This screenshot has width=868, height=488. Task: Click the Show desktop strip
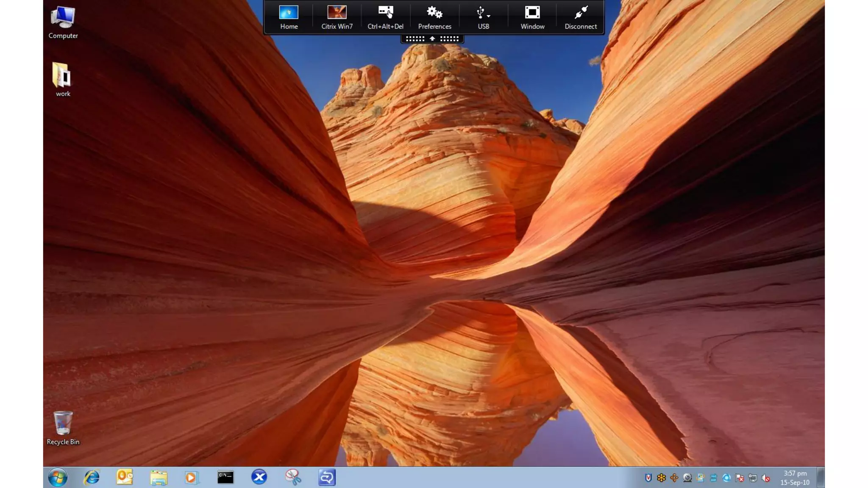(x=821, y=477)
